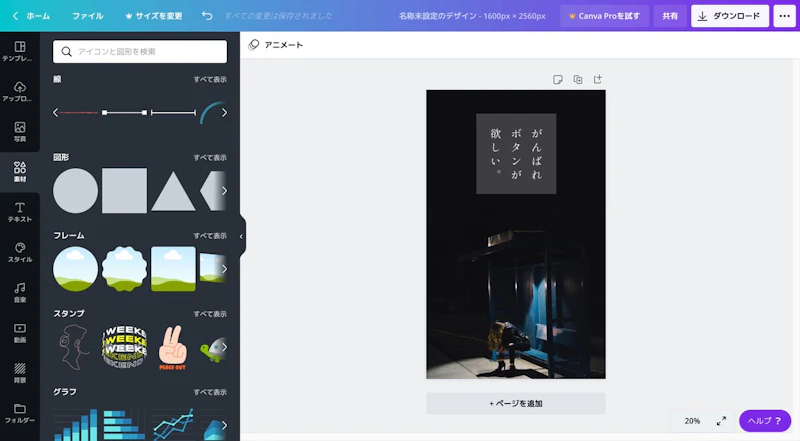Insert the line chart graph

173,424
